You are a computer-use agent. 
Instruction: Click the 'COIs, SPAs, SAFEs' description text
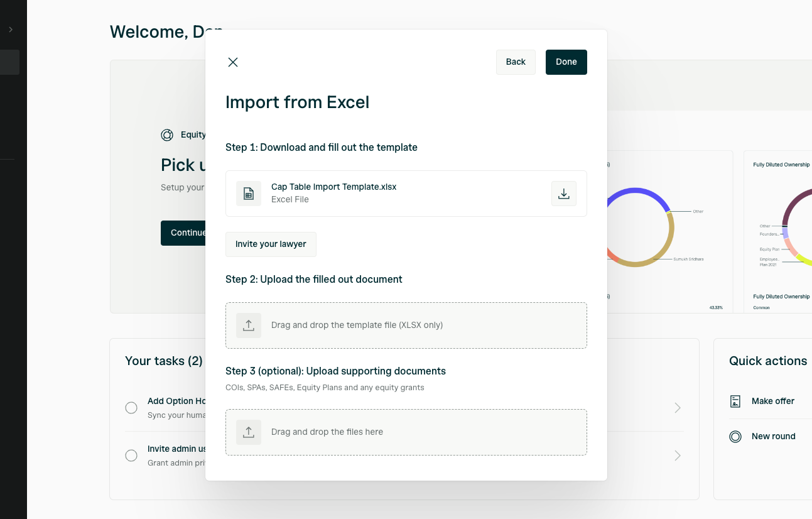coord(325,388)
